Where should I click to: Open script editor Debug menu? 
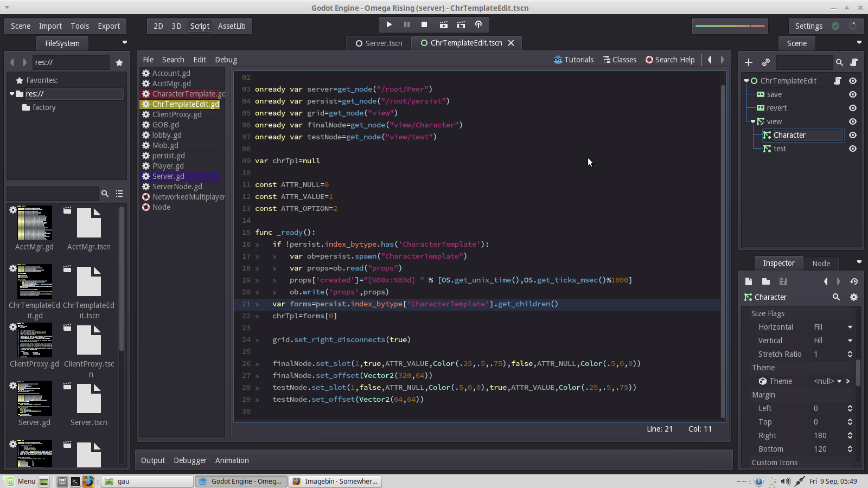point(226,60)
